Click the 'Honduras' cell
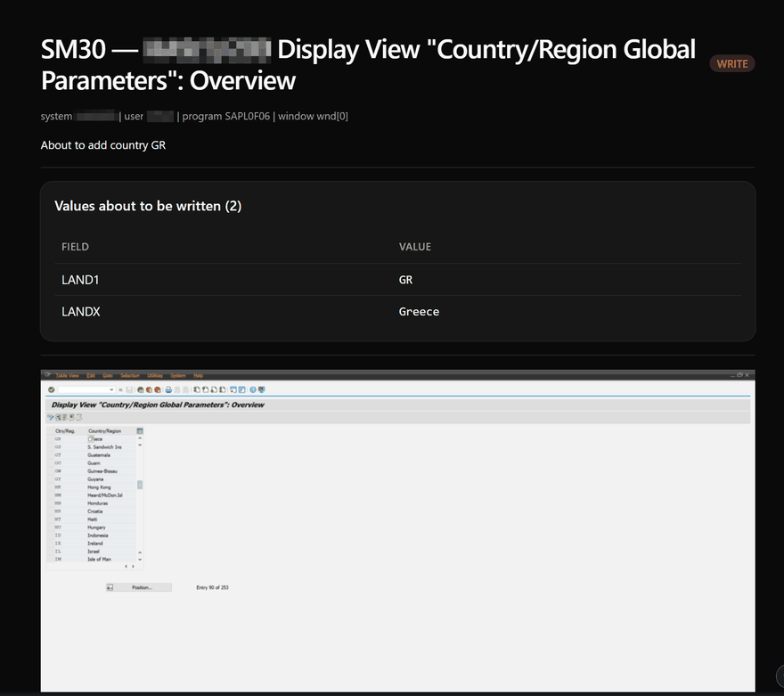784x696 pixels. (111, 503)
